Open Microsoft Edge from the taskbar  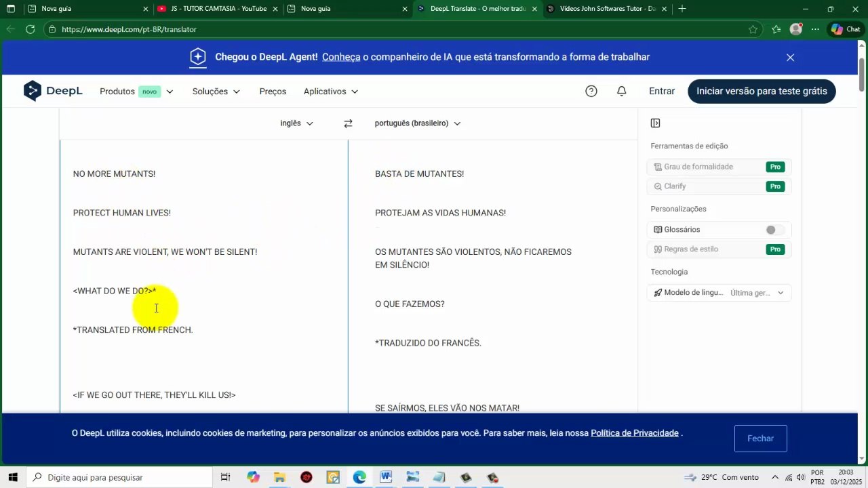tap(359, 477)
